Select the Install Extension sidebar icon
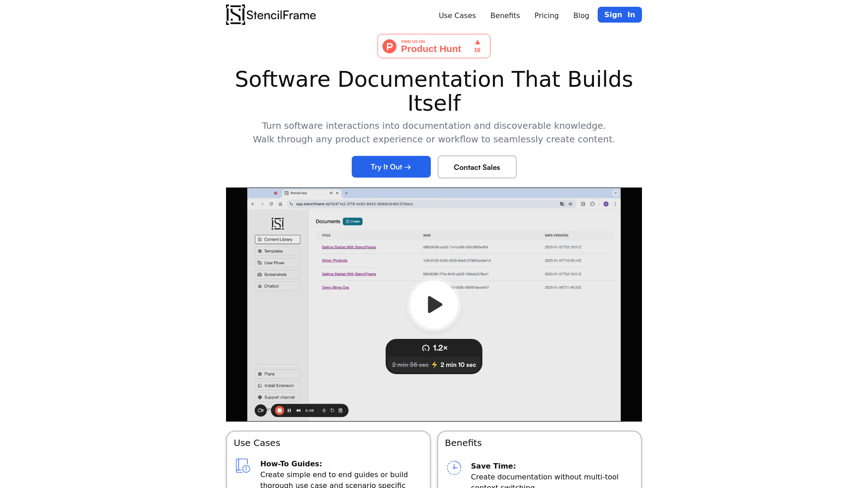 [260, 385]
